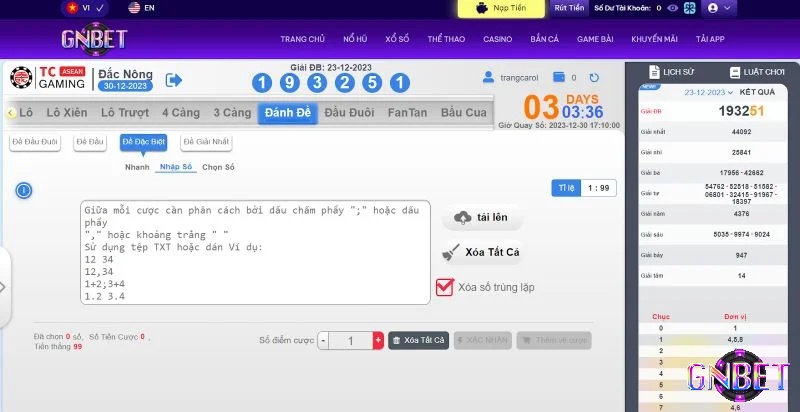Open the KHUYẾN MÃI menu

[x=654, y=39]
